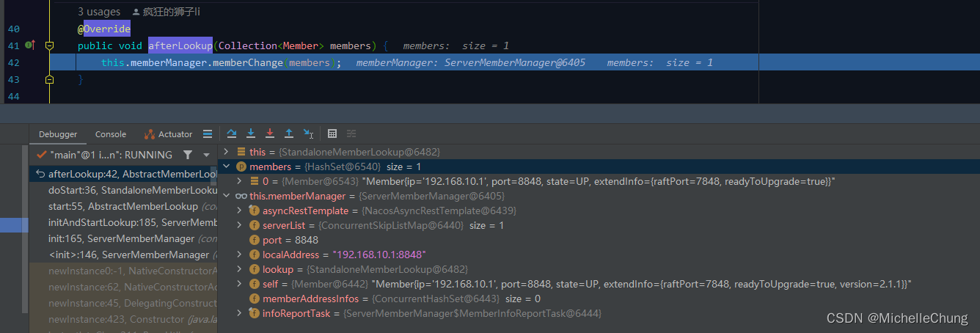This screenshot has width=980, height=333.
Task: Click line number 40 in the gutter
Action: (13, 29)
